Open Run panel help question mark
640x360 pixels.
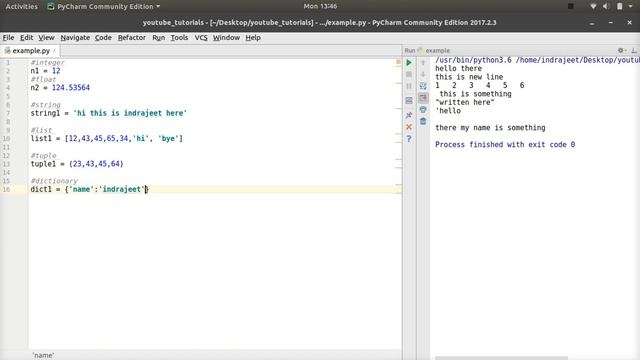point(409,139)
